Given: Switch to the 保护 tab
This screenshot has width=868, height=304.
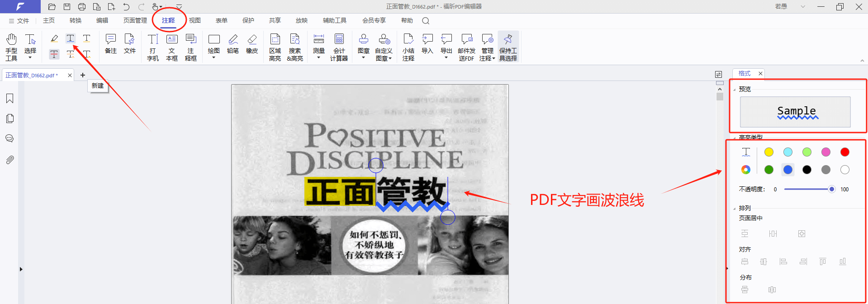Looking at the screenshot, I should pos(248,21).
